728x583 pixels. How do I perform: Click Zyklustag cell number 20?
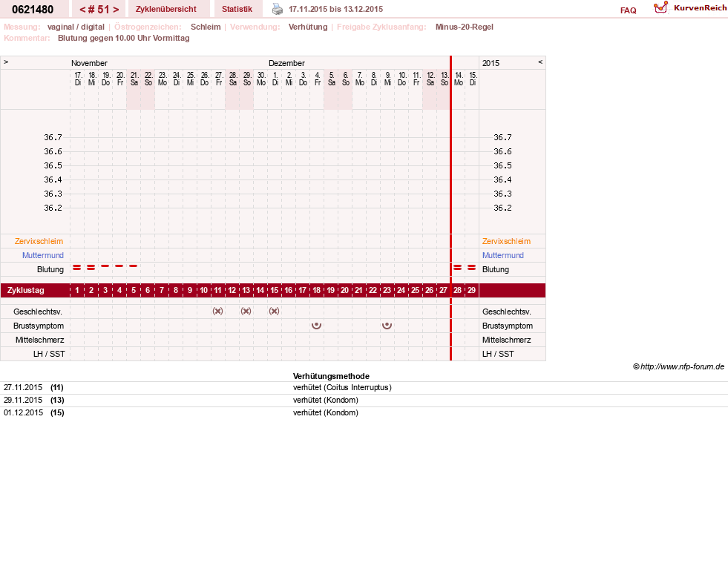click(x=344, y=291)
